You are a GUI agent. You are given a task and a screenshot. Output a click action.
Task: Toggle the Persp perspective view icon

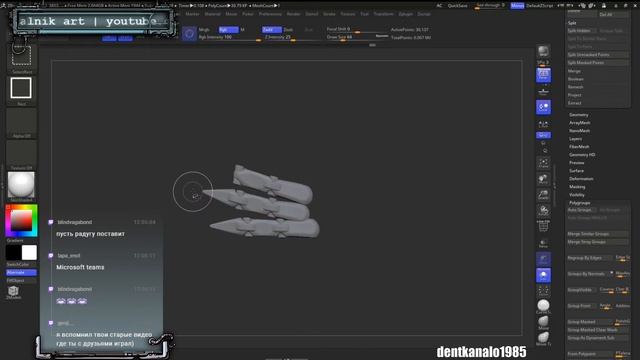(x=543, y=75)
